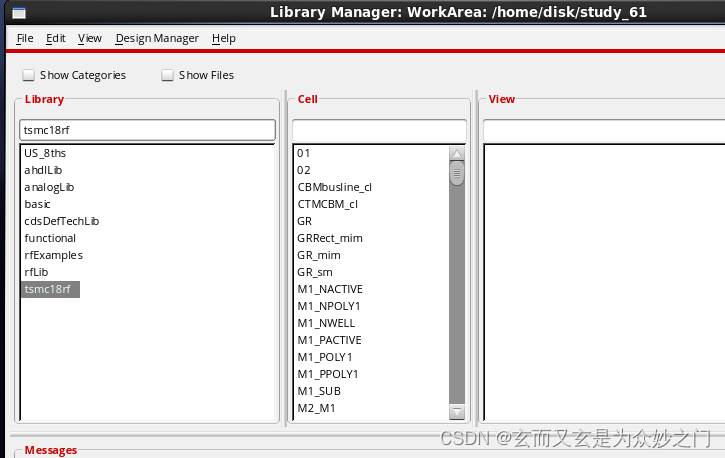
Task: Select the rfExamples library
Action: click(x=53, y=255)
